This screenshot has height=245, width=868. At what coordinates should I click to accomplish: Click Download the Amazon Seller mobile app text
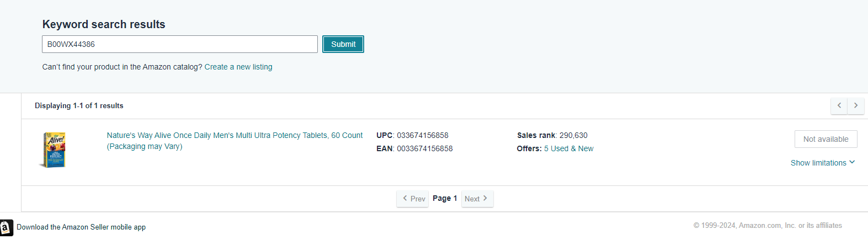[x=81, y=227]
